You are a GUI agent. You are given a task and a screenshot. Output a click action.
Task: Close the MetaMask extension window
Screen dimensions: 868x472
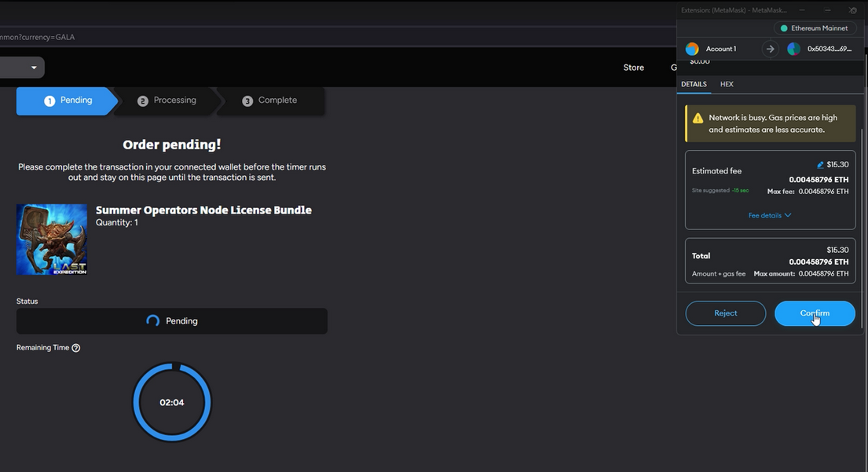coord(852,10)
